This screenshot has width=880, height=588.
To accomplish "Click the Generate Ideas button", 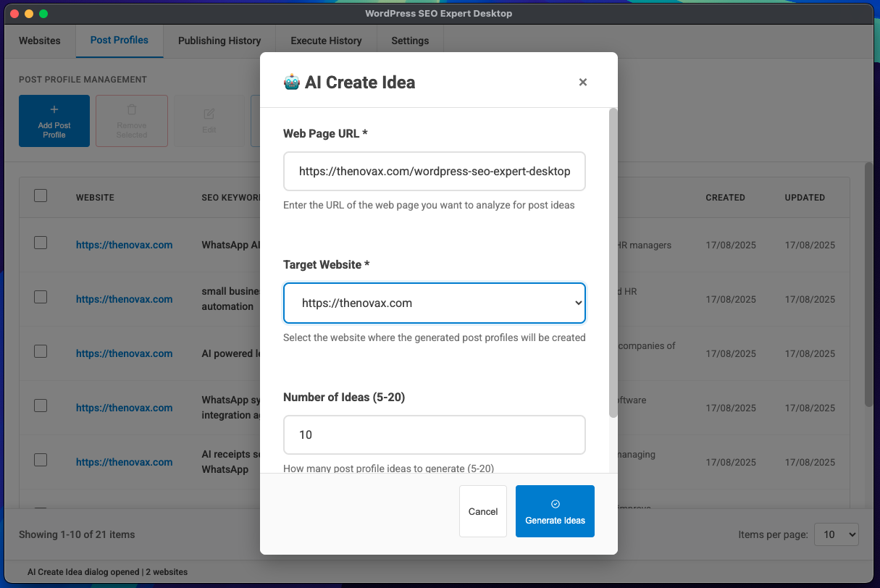I will [x=555, y=511].
